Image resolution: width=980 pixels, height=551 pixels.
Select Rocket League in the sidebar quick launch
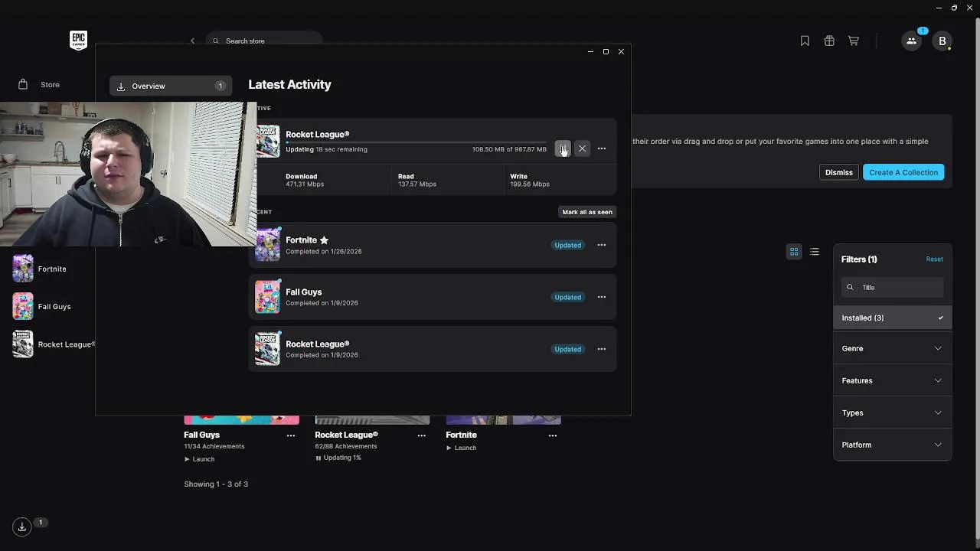[54, 344]
